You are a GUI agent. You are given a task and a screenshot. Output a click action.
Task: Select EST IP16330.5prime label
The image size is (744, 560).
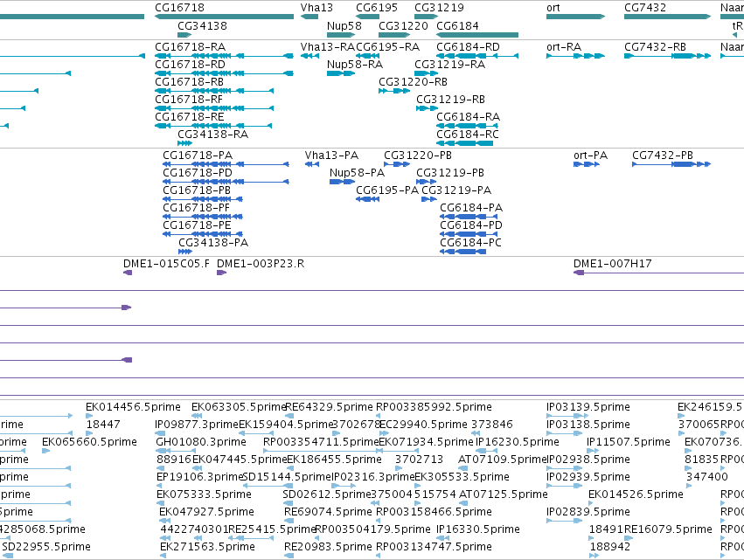tap(478, 529)
